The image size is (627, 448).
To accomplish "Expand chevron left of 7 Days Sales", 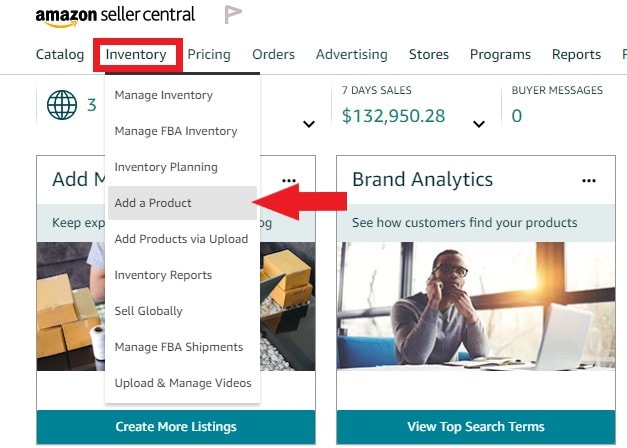I will (309, 124).
